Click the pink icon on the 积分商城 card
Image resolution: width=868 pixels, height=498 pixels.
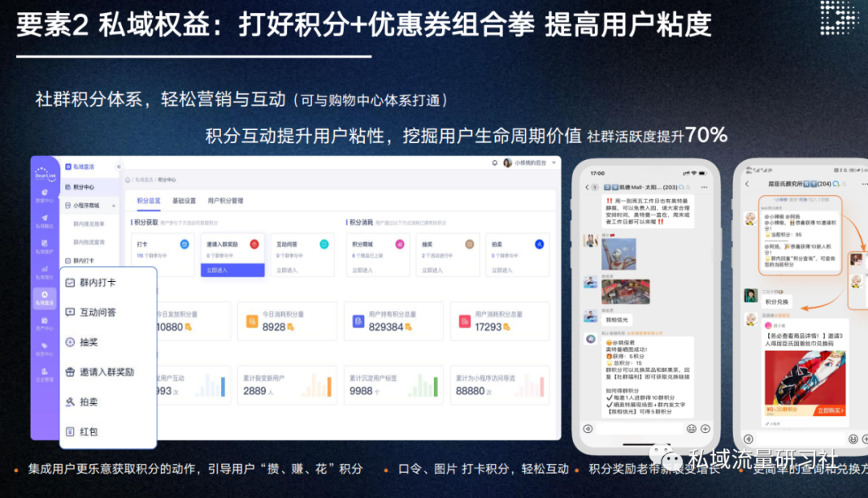point(399,244)
